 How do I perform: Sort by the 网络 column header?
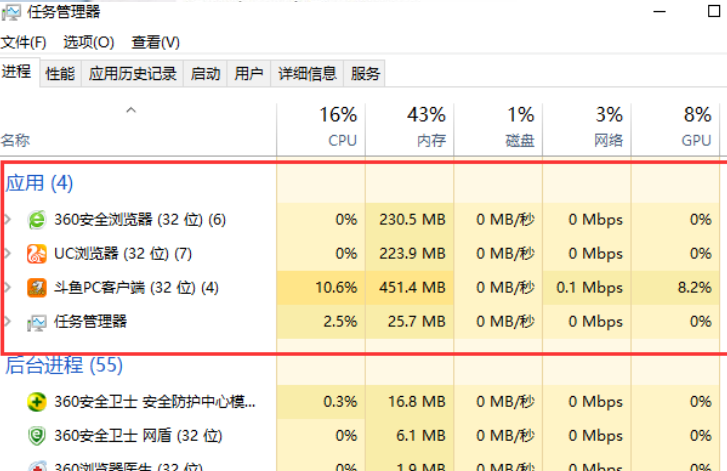[587, 129]
